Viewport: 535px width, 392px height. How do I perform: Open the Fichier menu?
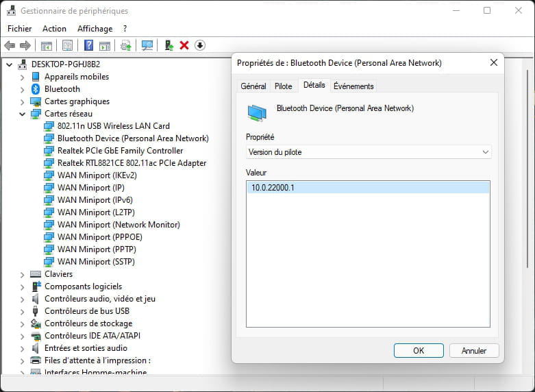[19, 29]
